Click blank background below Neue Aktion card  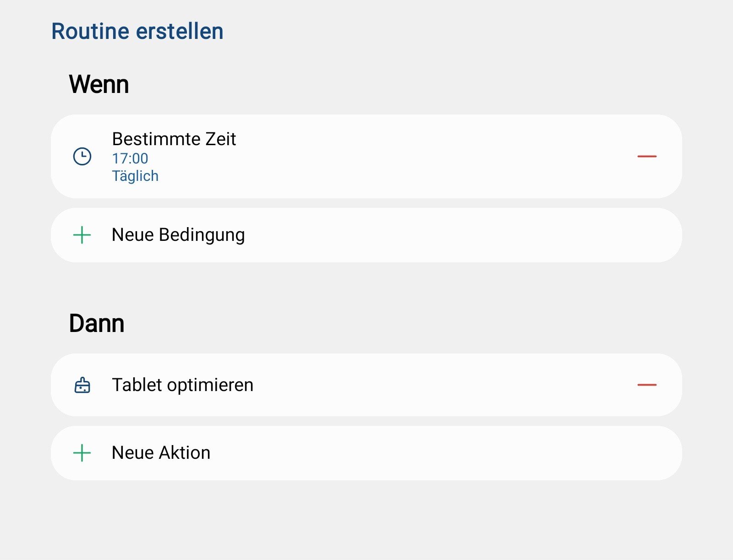pos(366,522)
